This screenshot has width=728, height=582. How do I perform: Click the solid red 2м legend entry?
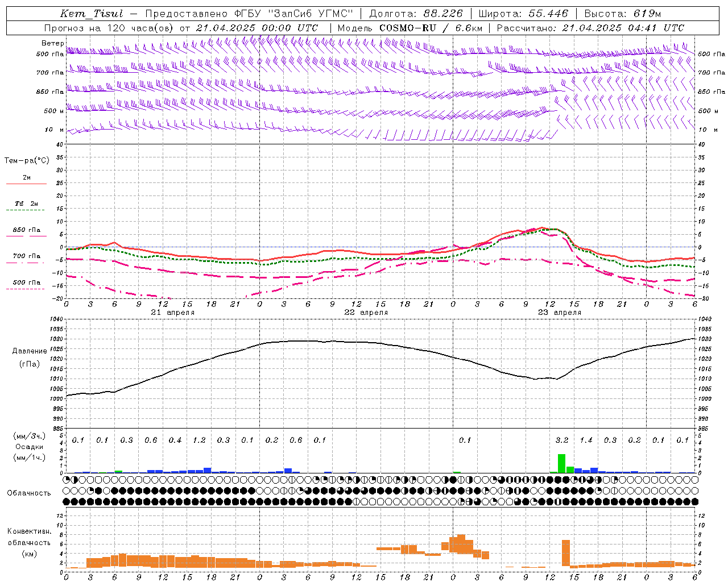pyautogui.click(x=26, y=180)
